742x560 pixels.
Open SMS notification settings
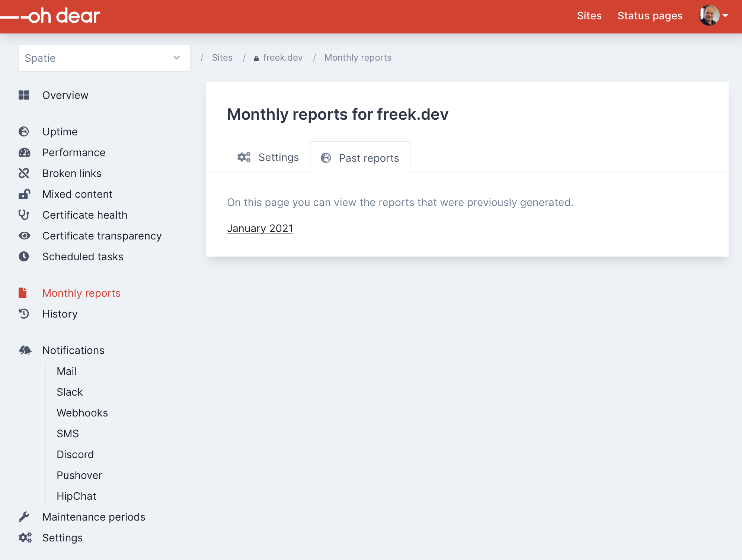[68, 434]
